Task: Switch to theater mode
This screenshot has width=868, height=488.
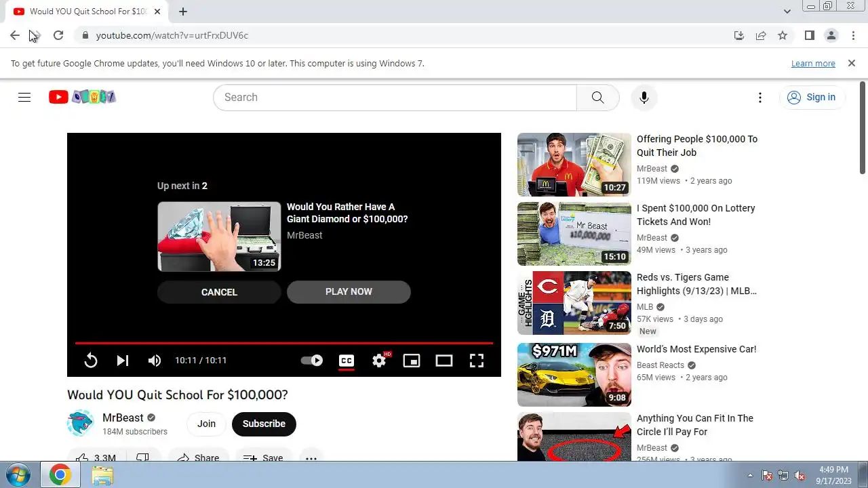Action: [x=444, y=361]
